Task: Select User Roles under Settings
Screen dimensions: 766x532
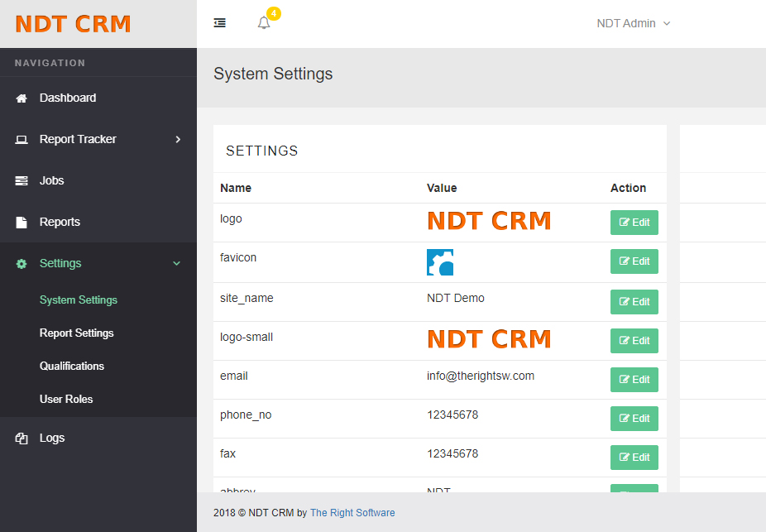Action: 65,399
